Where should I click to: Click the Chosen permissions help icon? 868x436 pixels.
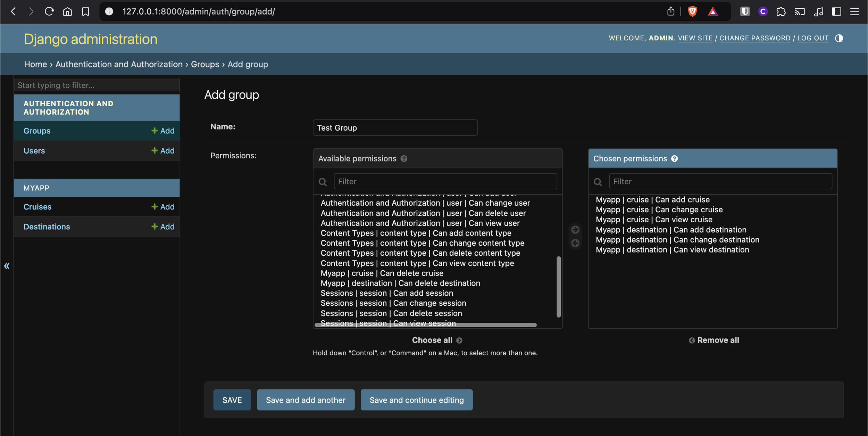tap(674, 159)
